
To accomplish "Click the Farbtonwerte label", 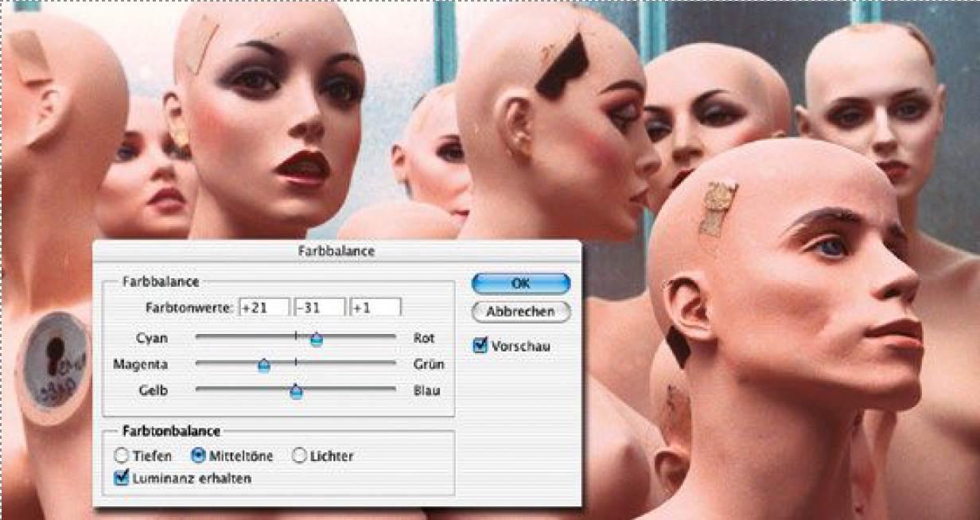I will point(190,307).
